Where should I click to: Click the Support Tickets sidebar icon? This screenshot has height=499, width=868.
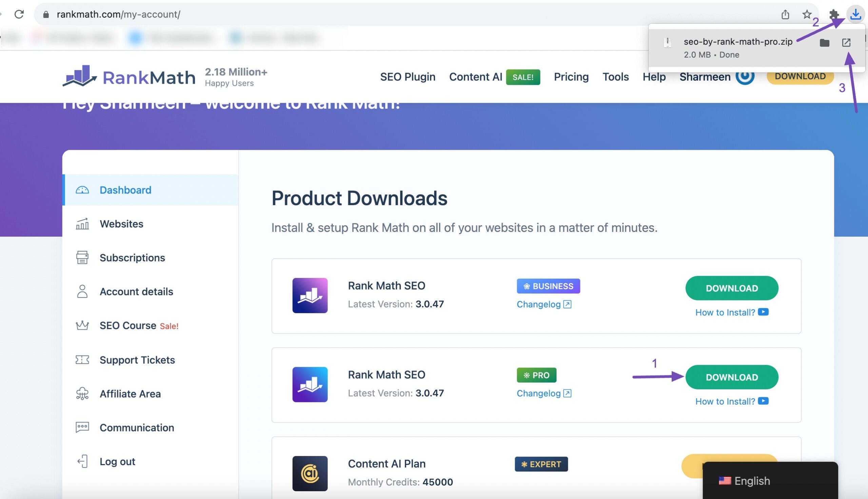pos(82,360)
